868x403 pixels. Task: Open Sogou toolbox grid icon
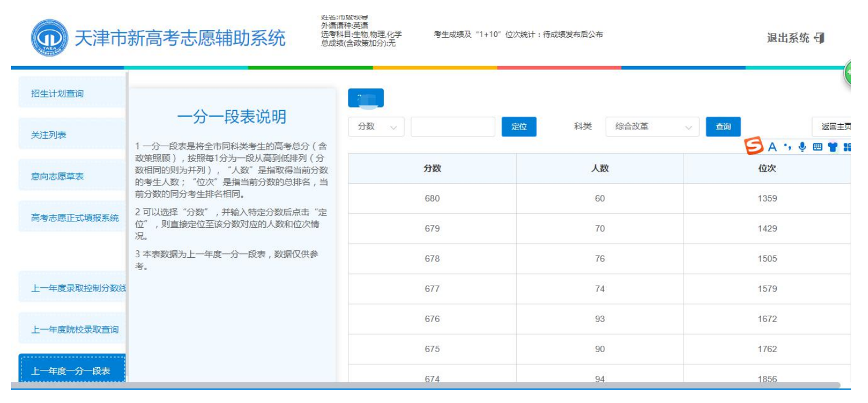tap(847, 147)
